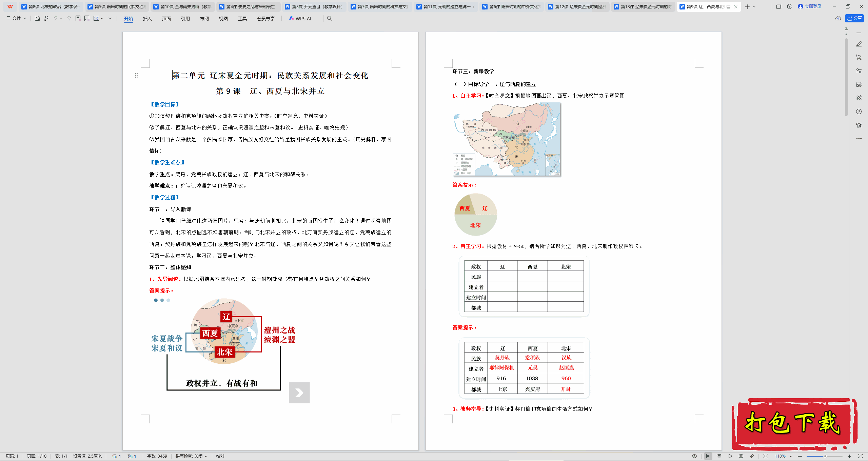Expand the Undo history dropdown arrow
Viewport: 868px width, 461px height.
pyautogui.click(x=61, y=19)
